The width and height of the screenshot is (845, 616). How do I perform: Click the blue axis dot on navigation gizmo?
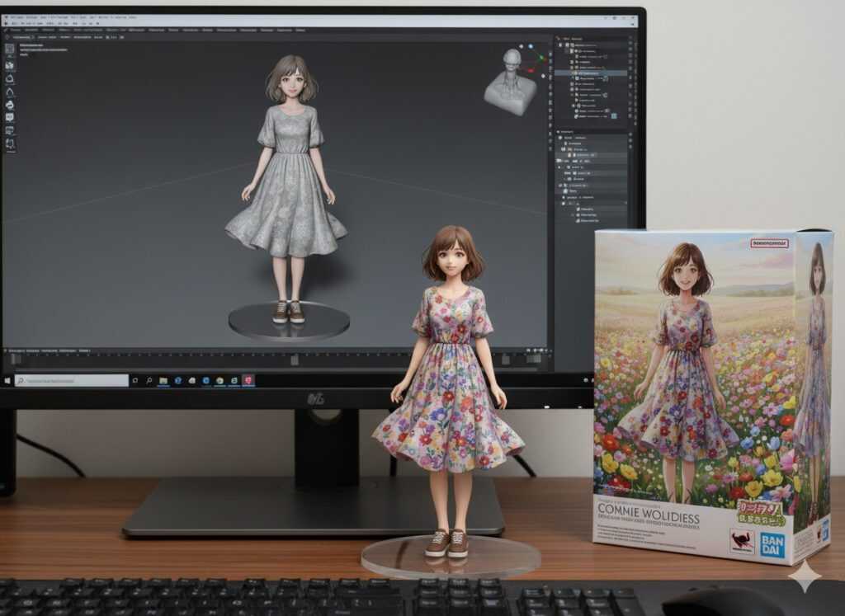click(531, 47)
